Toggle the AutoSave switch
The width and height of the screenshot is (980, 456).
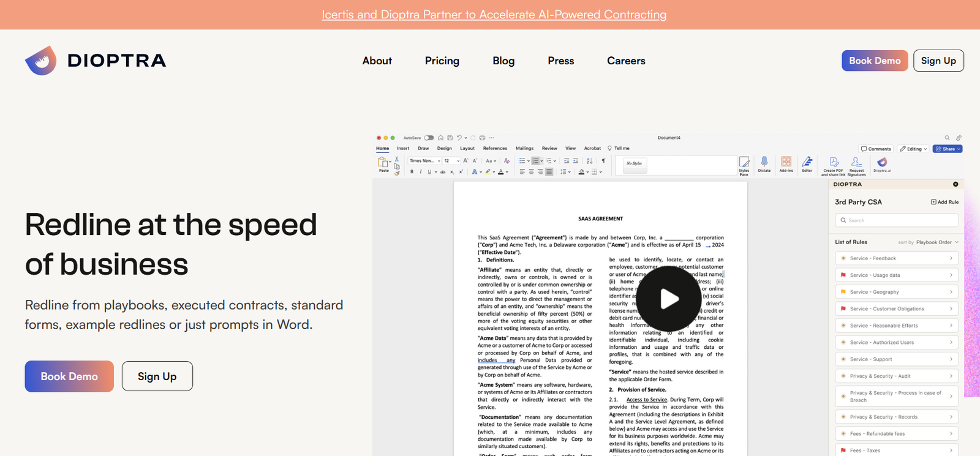point(429,138)
